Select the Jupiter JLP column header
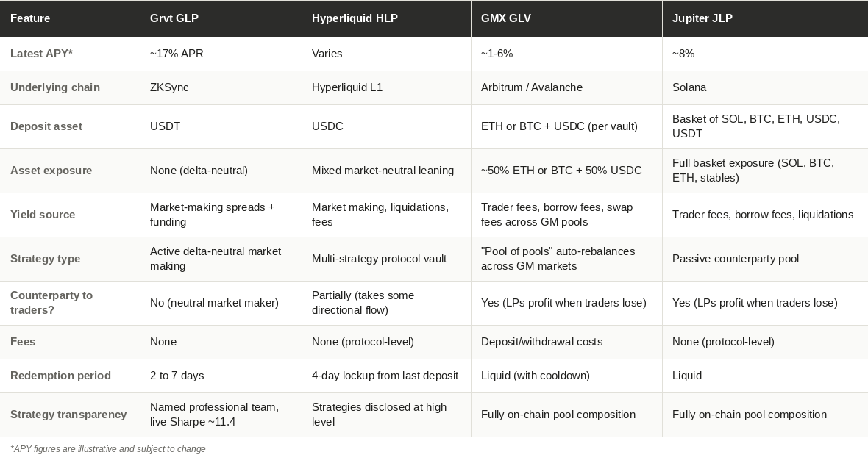 (x=765, y=18)
